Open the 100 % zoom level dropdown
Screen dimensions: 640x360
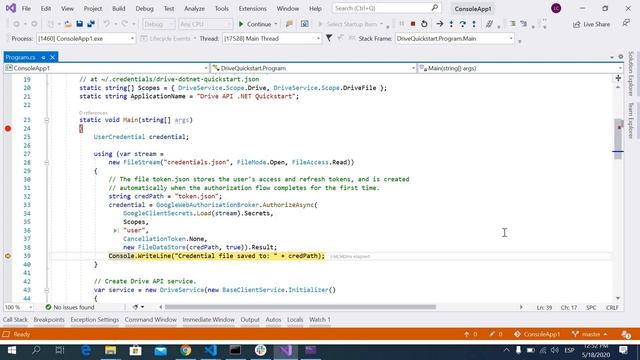(18, 307)
